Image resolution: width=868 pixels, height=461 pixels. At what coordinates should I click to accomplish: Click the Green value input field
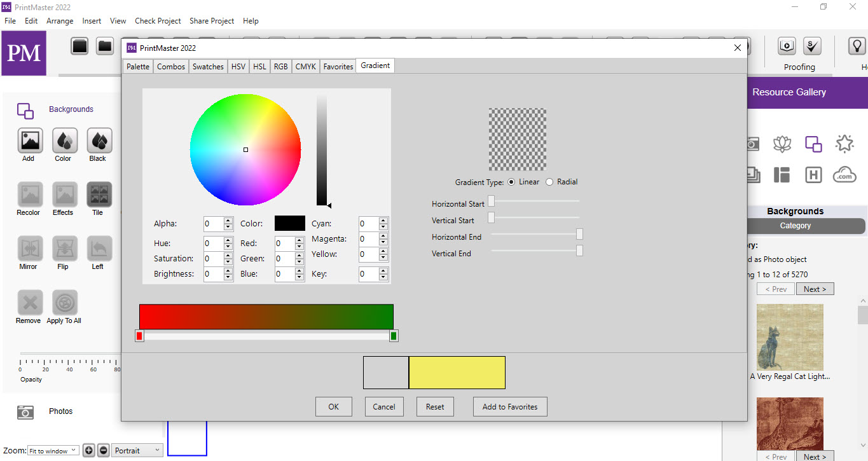(x=285, y=259)
